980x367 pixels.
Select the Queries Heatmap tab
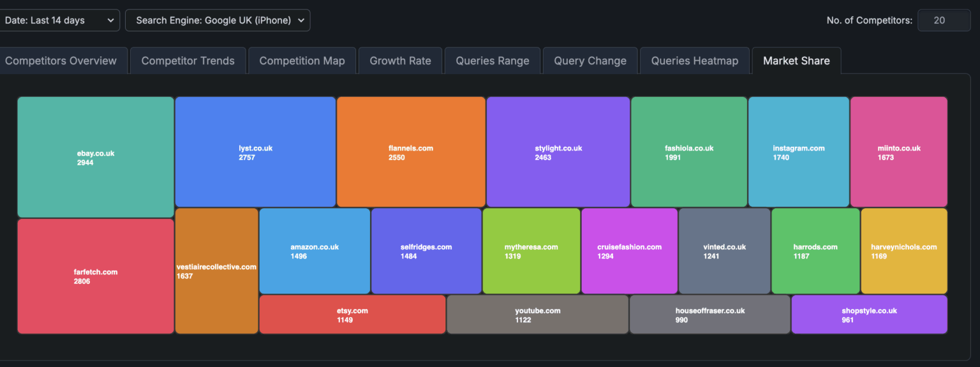pos(694,61)
